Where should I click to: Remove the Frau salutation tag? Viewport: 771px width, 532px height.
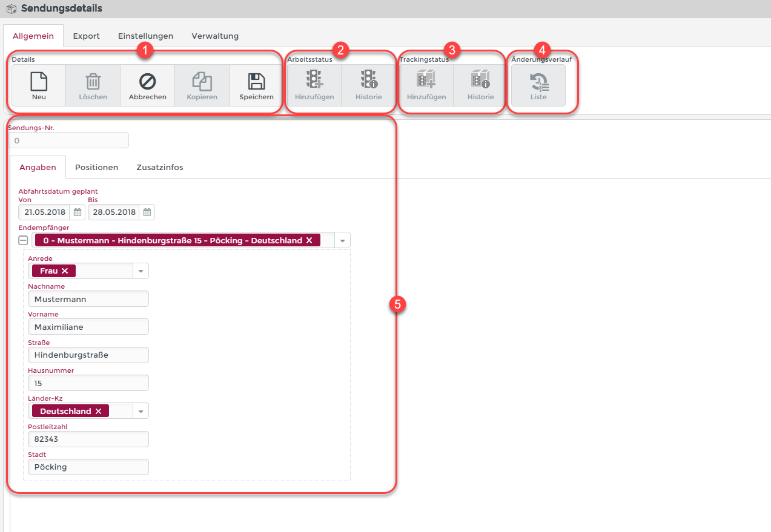65,271
